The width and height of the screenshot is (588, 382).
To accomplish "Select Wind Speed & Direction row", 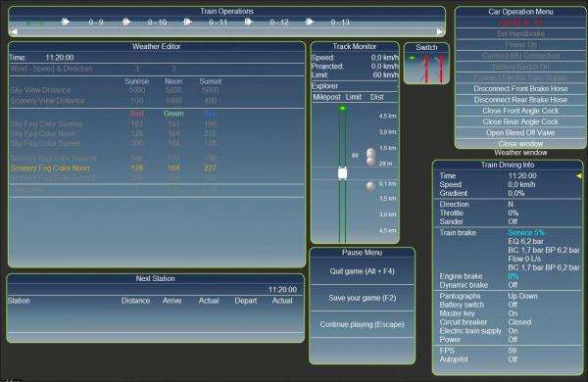I will coord(157,69).
